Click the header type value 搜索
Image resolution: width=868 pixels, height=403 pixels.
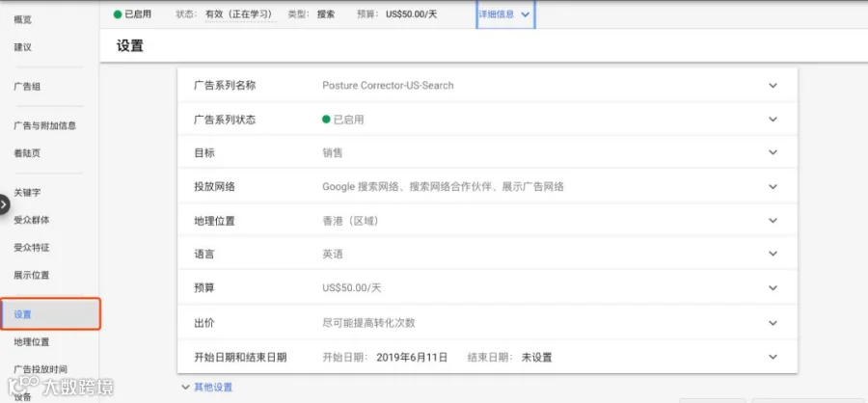tap(326, 14)
